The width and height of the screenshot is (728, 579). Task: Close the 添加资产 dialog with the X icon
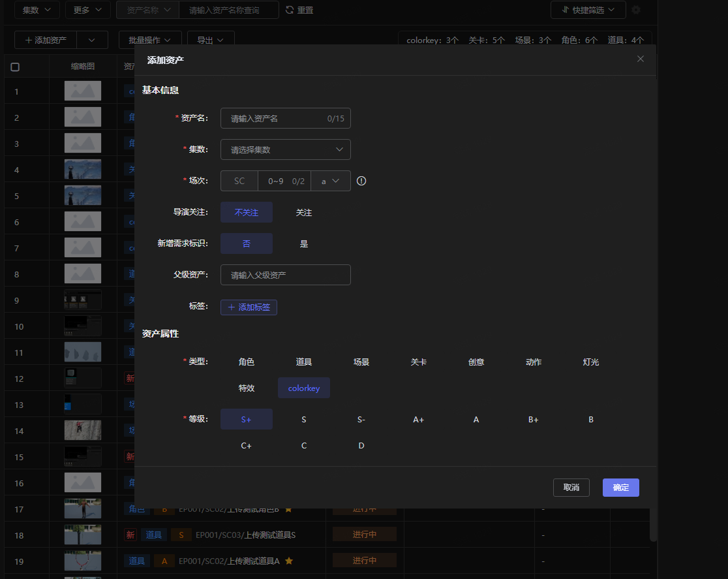(x=640, y=59)
